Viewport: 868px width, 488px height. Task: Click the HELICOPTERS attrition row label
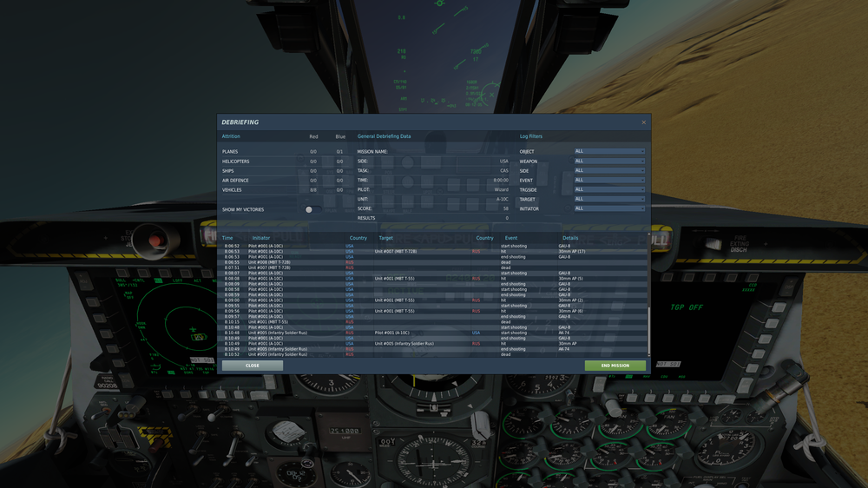coord(236,162)
